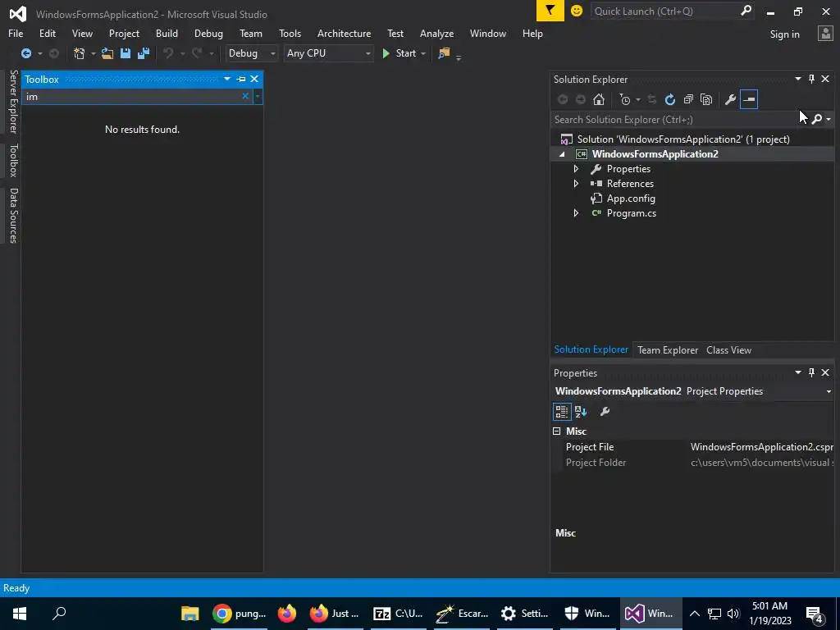Screen dimensions: 840x630
Task: Click the Windows Start button
Action: coord(20,614)
